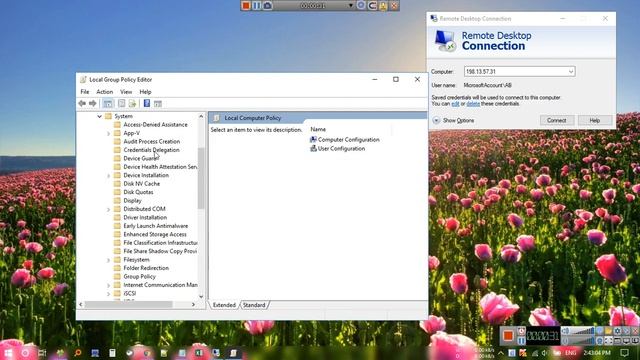Image resolution: width=640 pixels, height=360 pixels.
Task: Open the View menu
Action: [x=126, y=92]
